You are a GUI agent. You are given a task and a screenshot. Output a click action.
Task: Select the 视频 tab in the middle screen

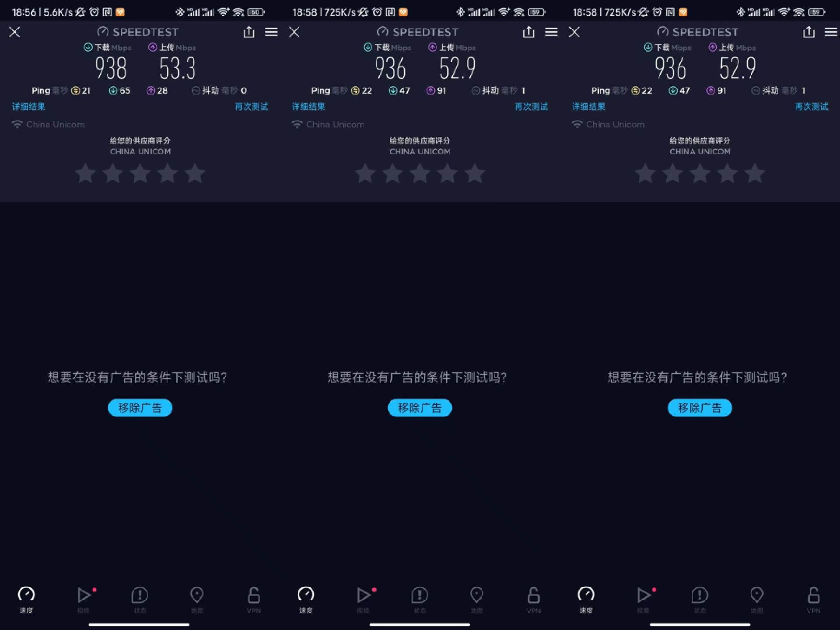[x=364, y=600]
